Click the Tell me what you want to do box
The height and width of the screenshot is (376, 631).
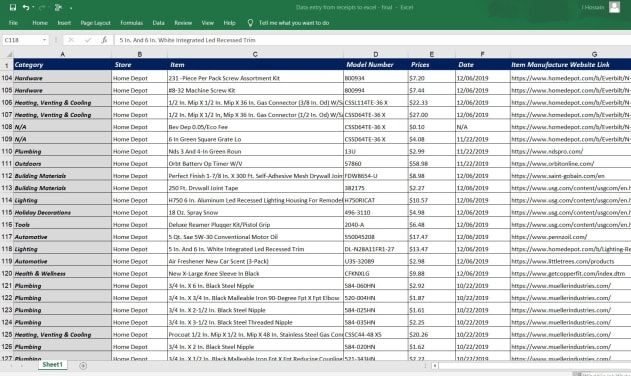coord(294,23)
